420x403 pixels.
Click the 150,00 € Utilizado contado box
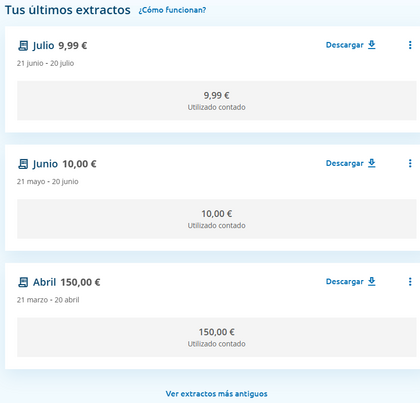(x=217, y=337)
